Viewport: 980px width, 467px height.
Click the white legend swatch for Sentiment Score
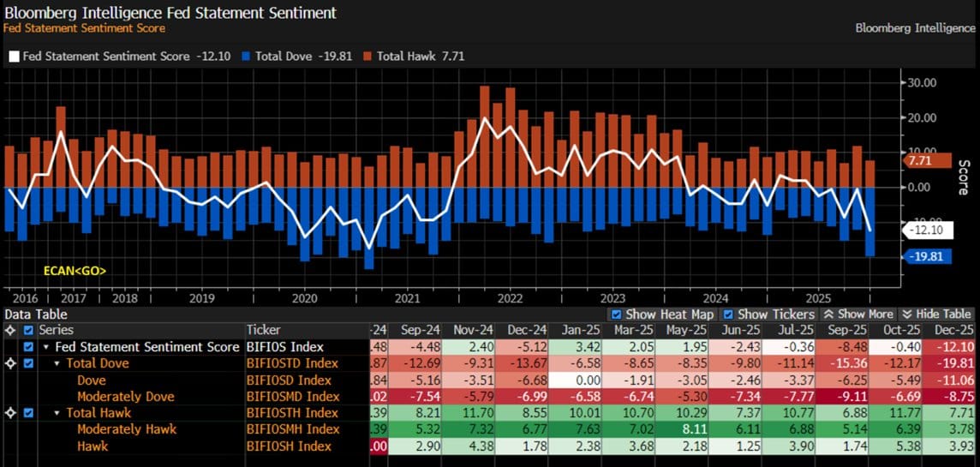(x=14, y=57)
